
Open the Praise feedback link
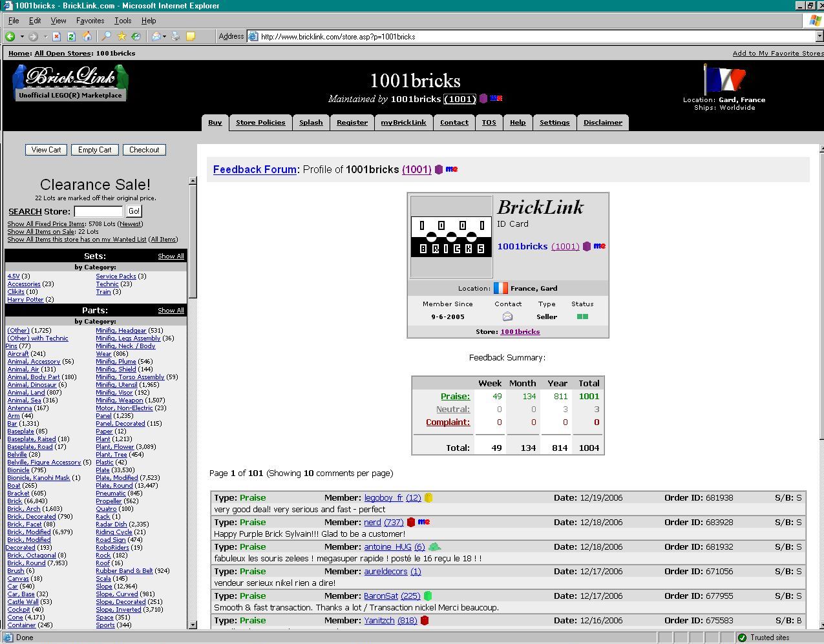tap(455, 397)
